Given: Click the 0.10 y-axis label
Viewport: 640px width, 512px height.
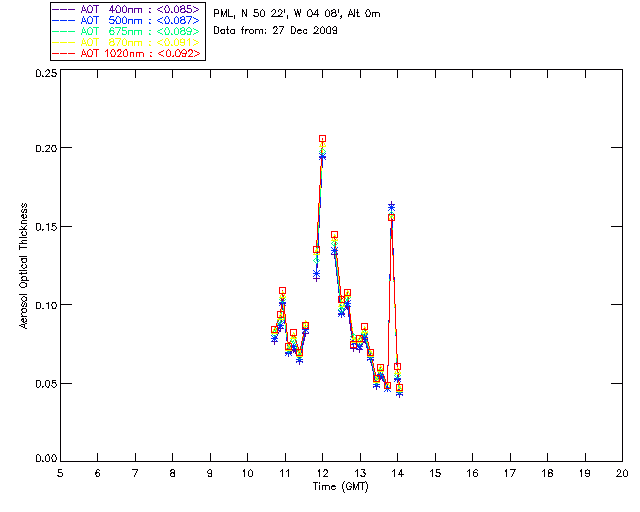Looking at the screenshot, I should tap(46, 305).
